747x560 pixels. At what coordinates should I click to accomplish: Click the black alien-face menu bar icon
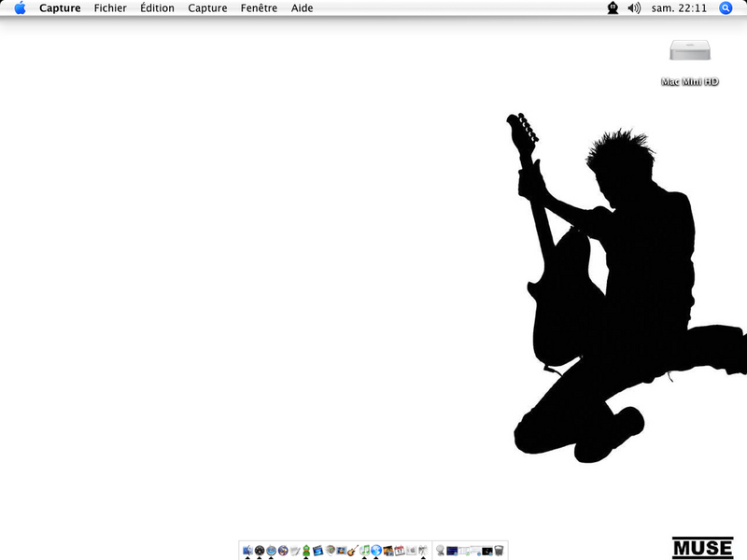(613, 7)
